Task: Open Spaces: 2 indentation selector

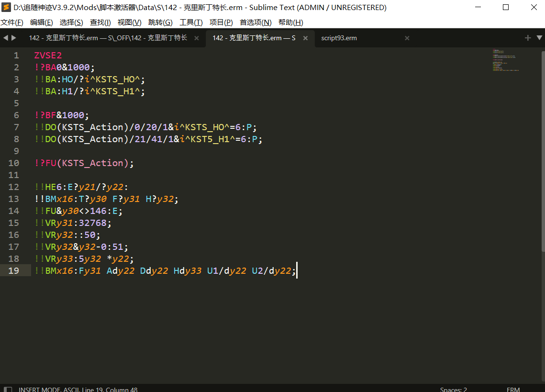Action: [x=453, y=389]
